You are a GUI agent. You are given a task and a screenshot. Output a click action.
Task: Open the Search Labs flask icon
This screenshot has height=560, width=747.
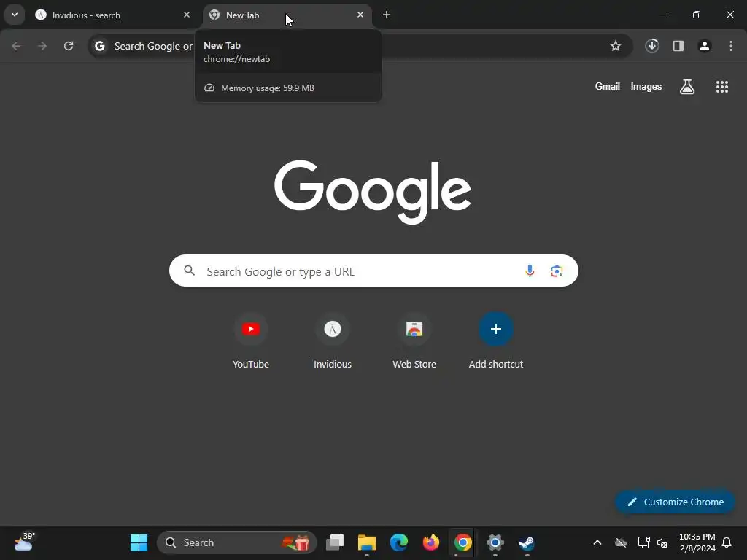[x=687, y=86]
